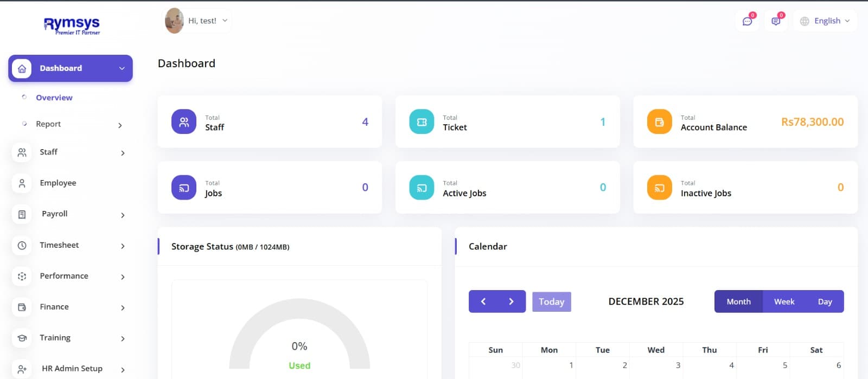Screen dimensions: 868x379
Task: Select Report in the sidebar
Action: pos(48,124)
